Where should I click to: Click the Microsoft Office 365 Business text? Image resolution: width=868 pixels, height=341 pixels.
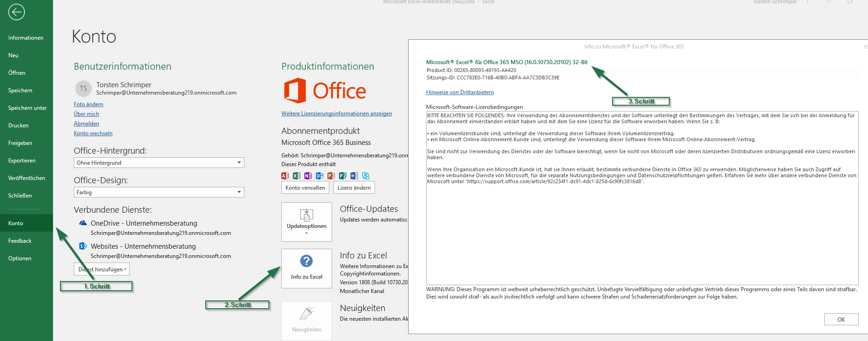pos(326,143)
